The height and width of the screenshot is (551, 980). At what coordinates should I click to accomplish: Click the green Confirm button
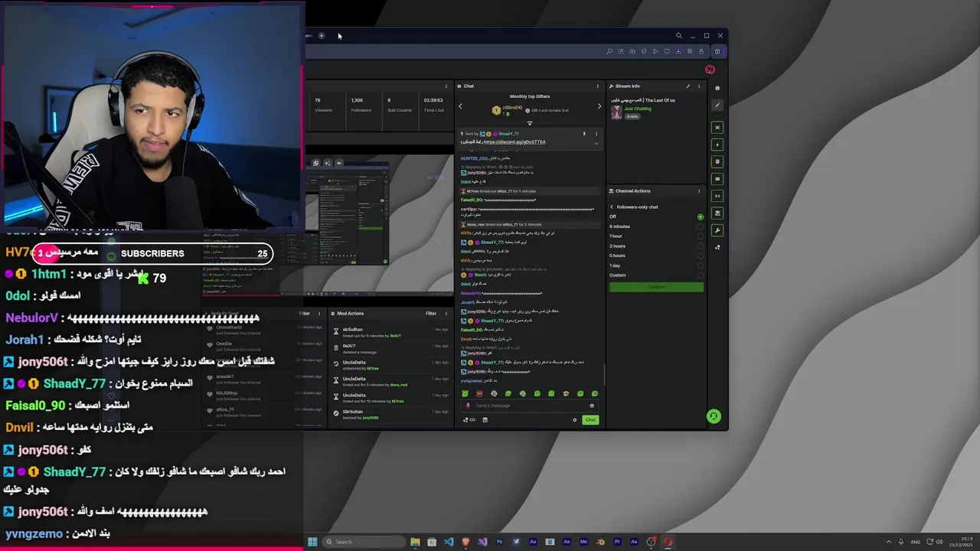[x=656, y=287]
